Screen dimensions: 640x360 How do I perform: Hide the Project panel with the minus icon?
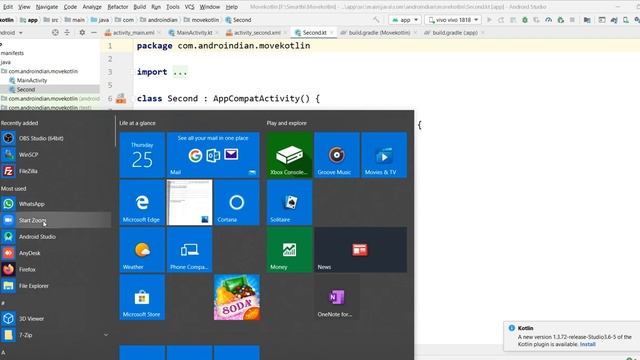(x=93, y=32)
